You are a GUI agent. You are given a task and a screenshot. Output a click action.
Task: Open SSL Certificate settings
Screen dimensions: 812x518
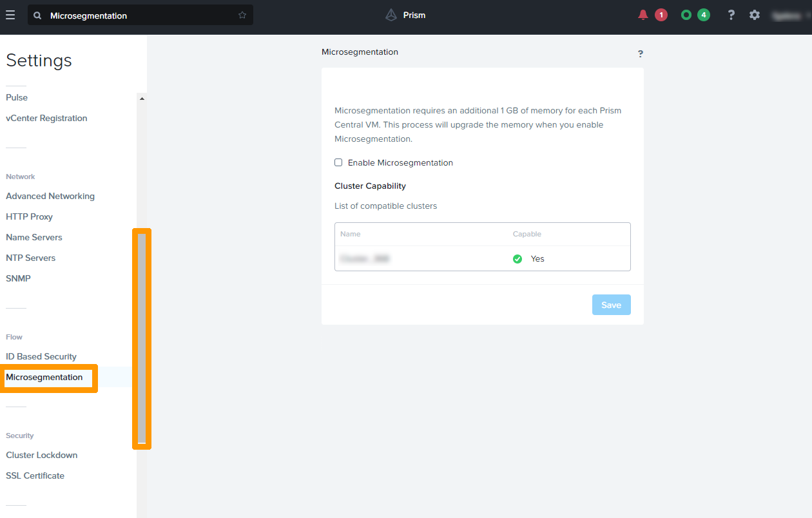point(35,475)
